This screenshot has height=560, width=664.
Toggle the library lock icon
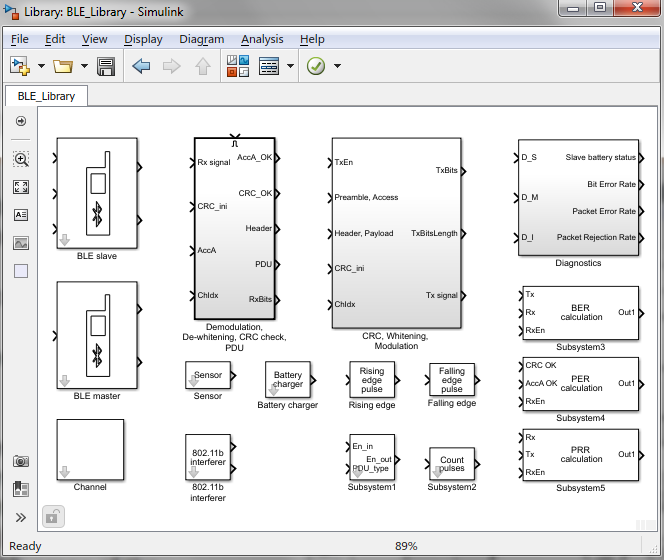[x=52, y=517]
